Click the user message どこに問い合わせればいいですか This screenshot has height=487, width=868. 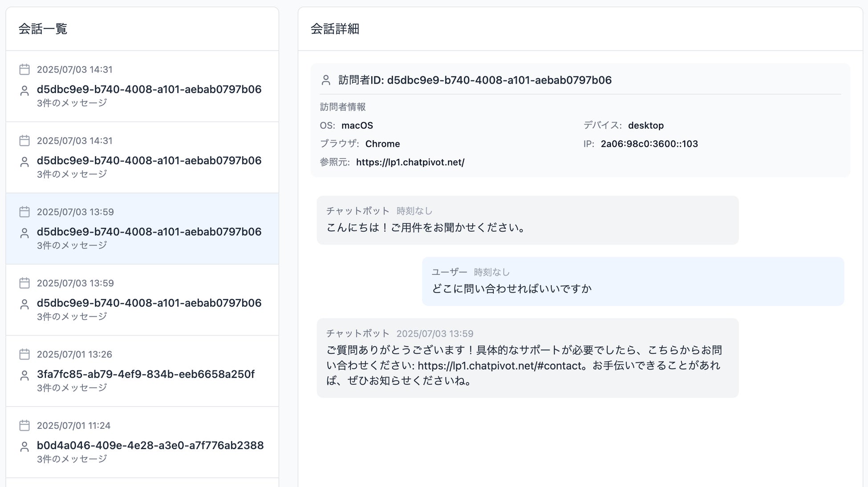click(x=511, y=289)
